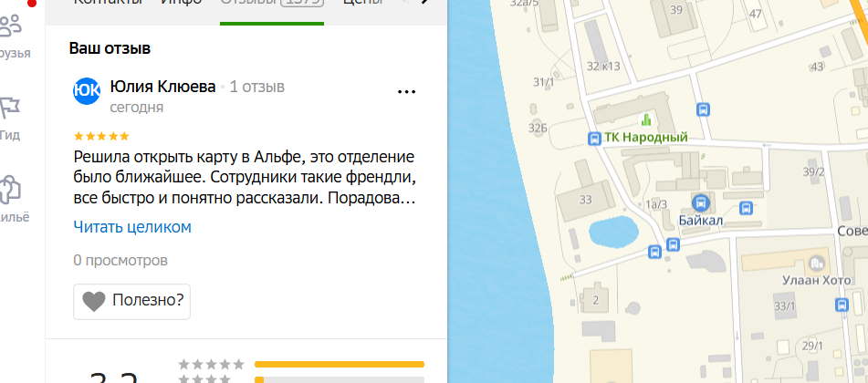Open the Юлия Клюева profile name

(162, 87)
